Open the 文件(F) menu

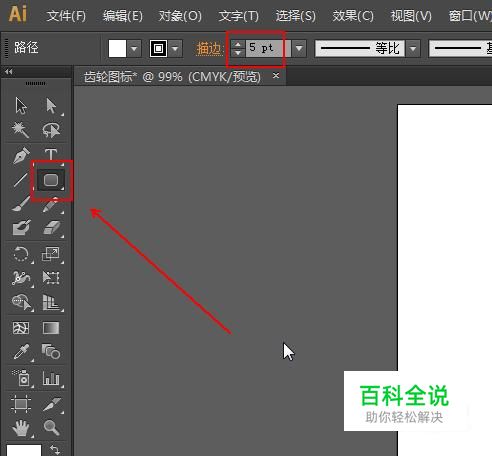pos(66,16)
